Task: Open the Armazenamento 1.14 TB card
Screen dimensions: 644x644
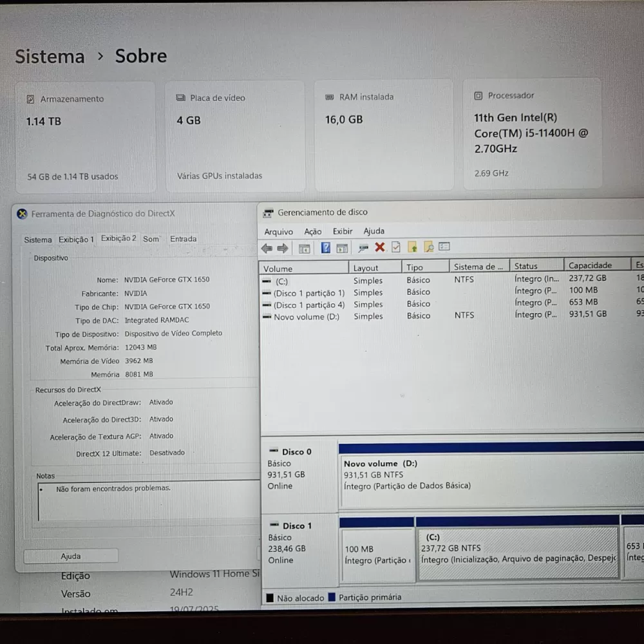Action: pyautogui.click(x=86, y=137)
